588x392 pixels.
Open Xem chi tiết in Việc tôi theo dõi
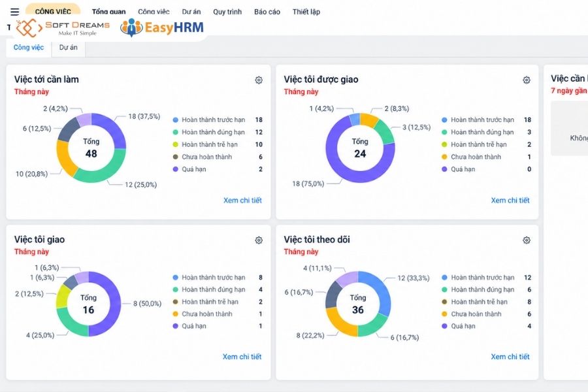510,357
